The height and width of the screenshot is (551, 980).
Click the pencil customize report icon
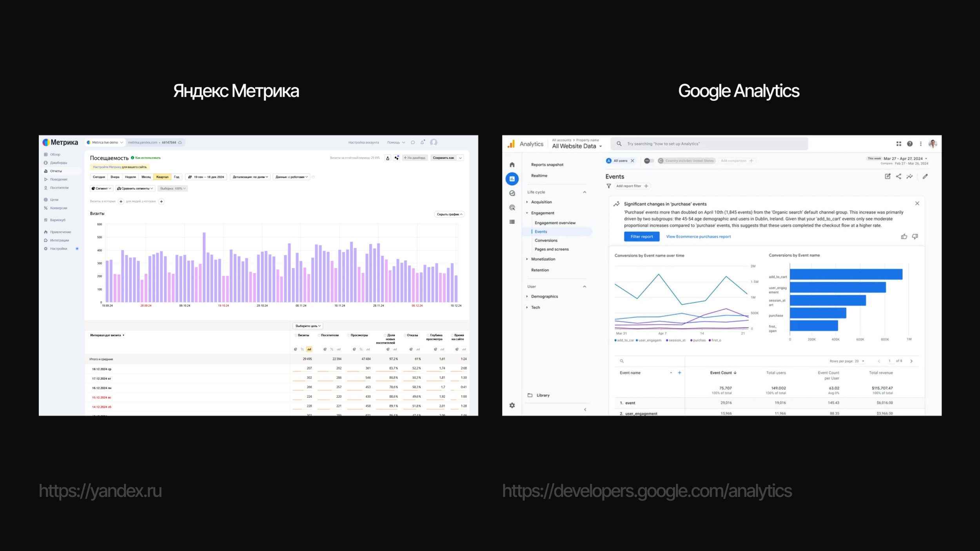pyautogui.click(x=925, y=176)
